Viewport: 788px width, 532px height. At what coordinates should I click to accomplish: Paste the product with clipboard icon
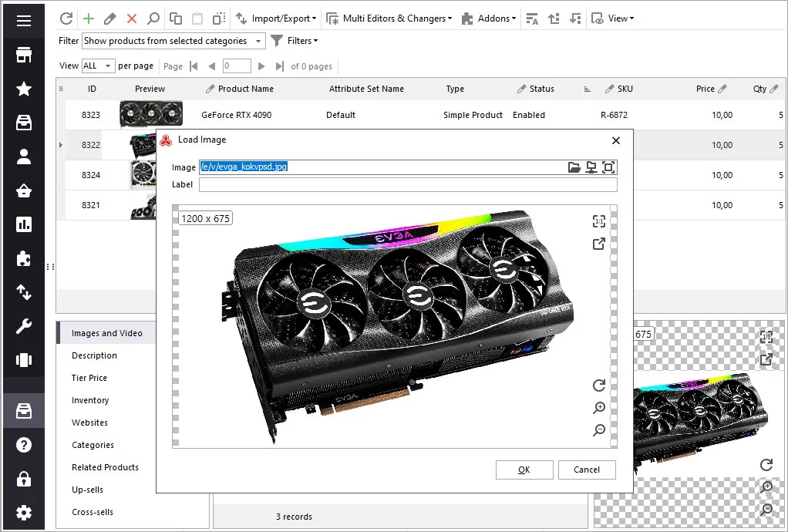[x=197, y=19]
